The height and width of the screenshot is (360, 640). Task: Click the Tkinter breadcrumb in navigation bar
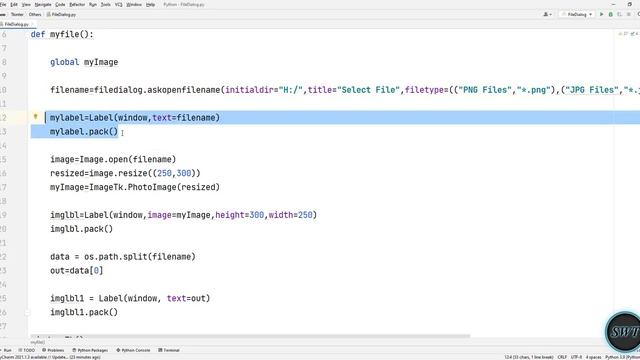17,15
